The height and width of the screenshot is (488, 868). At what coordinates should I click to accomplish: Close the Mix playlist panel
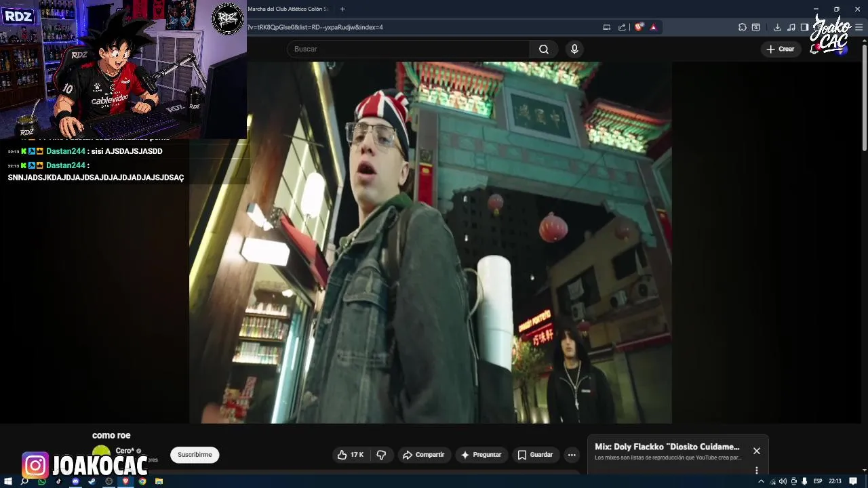tap(757, 451)
